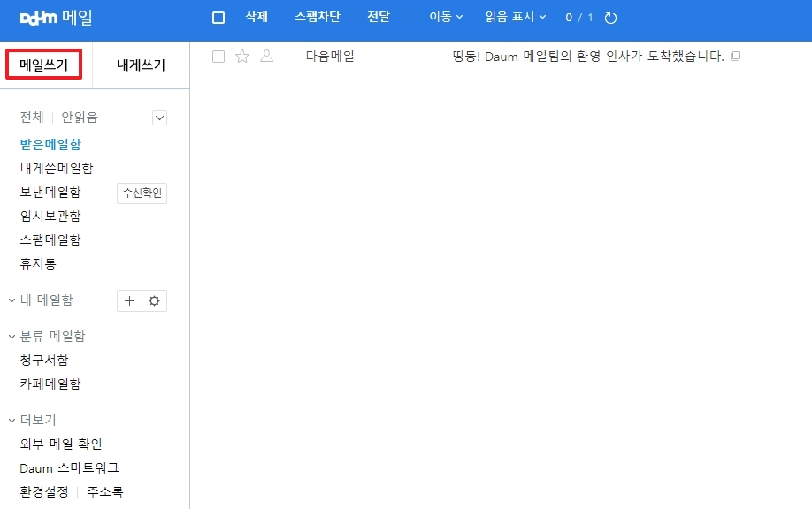The image size is (812, 509).
Task: Star the Daum welcome email
Action: tap(241, 56)
